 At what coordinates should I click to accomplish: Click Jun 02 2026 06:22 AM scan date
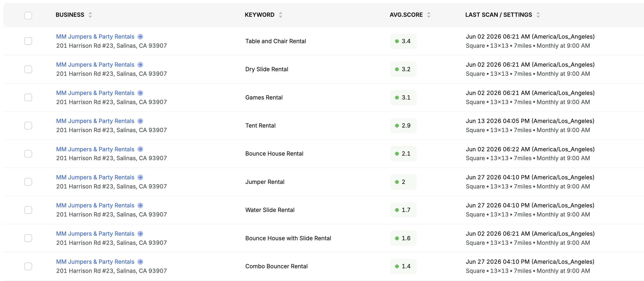click(x=530, y=149)
